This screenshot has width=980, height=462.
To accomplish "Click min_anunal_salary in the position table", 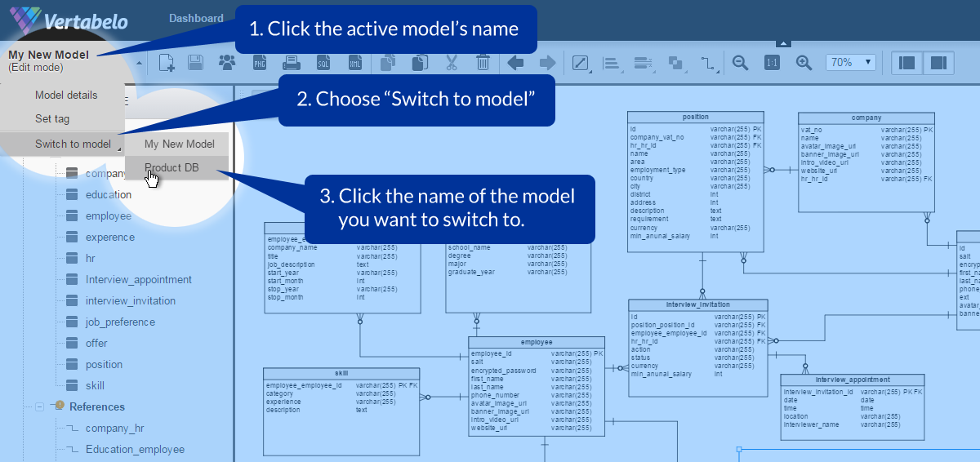I will [x=660, y=236].
